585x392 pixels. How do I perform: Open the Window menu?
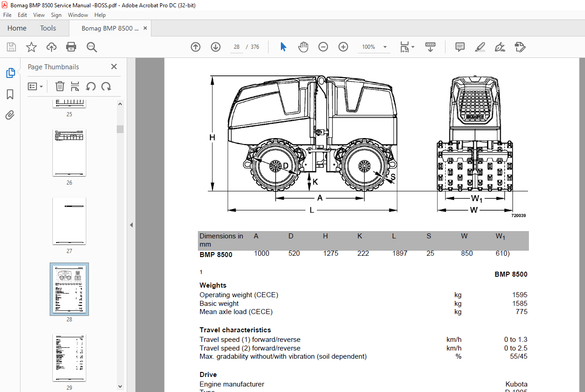click(78, 15)
